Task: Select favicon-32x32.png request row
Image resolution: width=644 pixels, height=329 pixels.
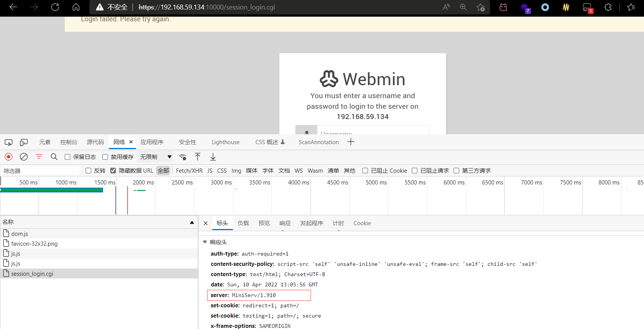Action: [99, 243]
